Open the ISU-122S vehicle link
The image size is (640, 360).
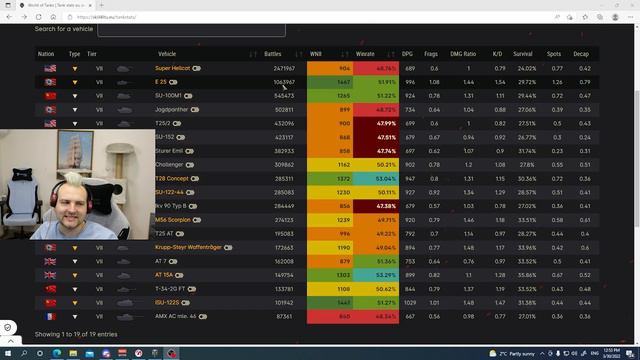(167, 302)
